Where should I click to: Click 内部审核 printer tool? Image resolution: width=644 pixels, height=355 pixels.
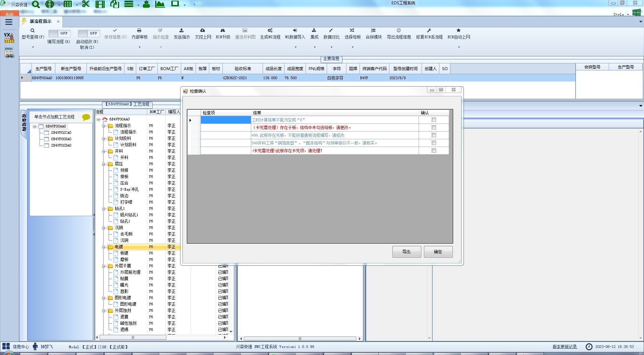140,34
